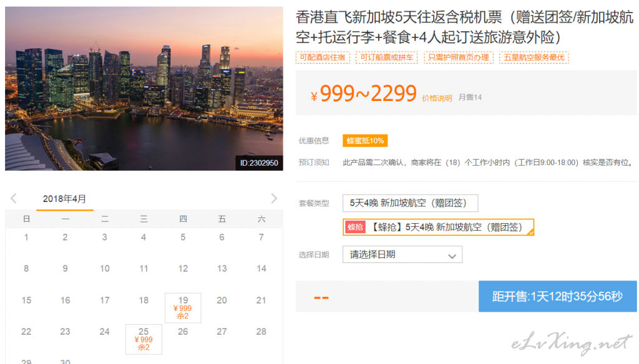Click calendar date 18
Screen dimensions: 639x364
[x=144, y=300]
